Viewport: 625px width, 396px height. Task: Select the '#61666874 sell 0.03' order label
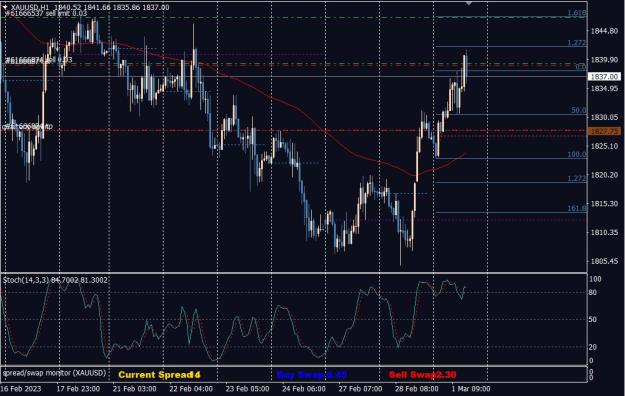(39, 60)
